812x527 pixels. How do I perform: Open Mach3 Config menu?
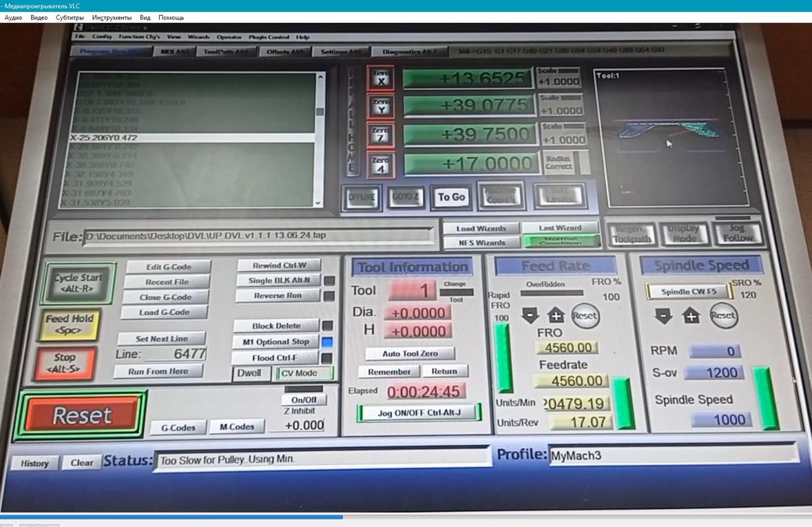pyautogui.click(x=101, y=37)
